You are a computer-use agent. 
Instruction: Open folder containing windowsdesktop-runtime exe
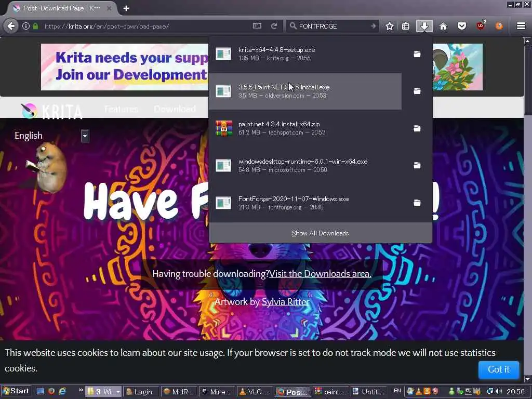click(417, 165)
